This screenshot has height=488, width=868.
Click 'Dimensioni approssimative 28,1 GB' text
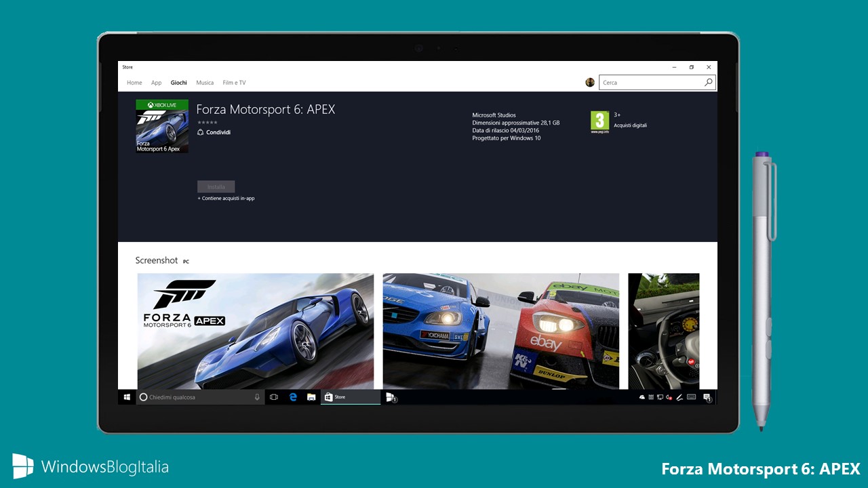[516, 123]
